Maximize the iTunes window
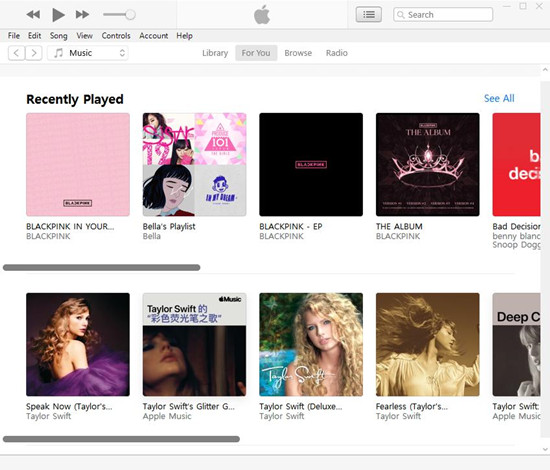 (x=523, y=6)
